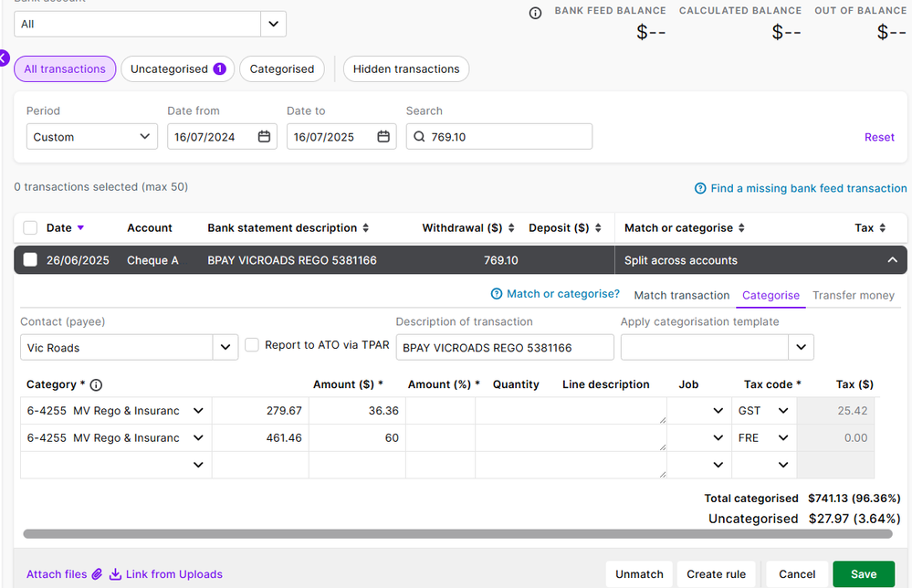Switch to the Transfer money tab

pyautogui.click(x=853, y=295)
